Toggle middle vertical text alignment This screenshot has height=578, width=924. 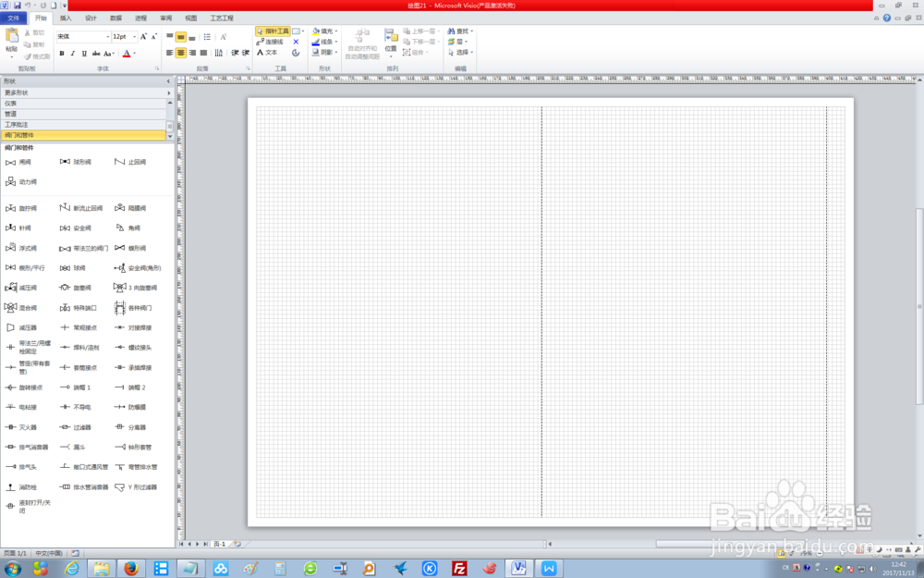point(181,37)
